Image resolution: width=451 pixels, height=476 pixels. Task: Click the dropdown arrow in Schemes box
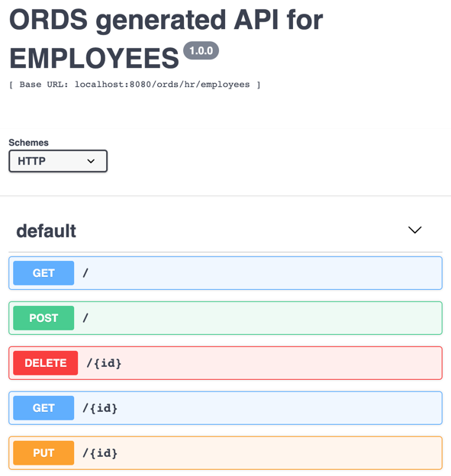[x=91, y=161]
